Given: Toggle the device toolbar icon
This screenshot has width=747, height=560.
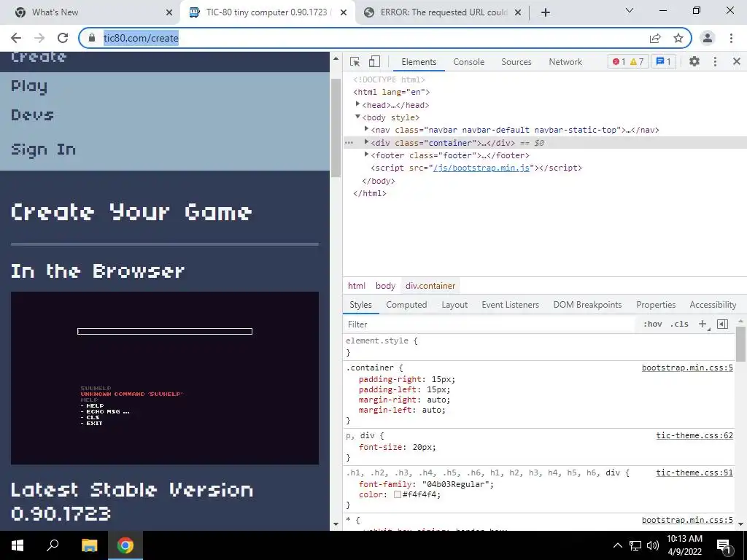Looking at the screenshot, I should 374,61.
